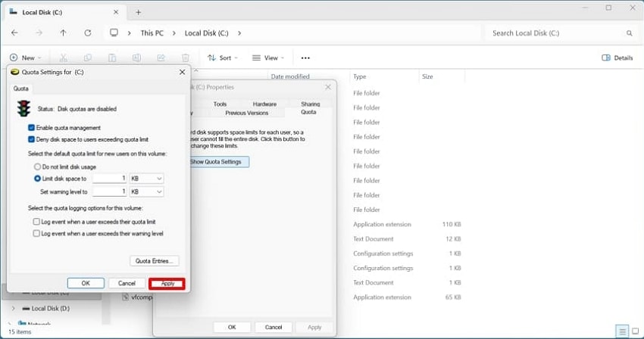The height and width of the screenshot is (339, 644).
Task: Click the Date modified column header
Action: (290, 76)
